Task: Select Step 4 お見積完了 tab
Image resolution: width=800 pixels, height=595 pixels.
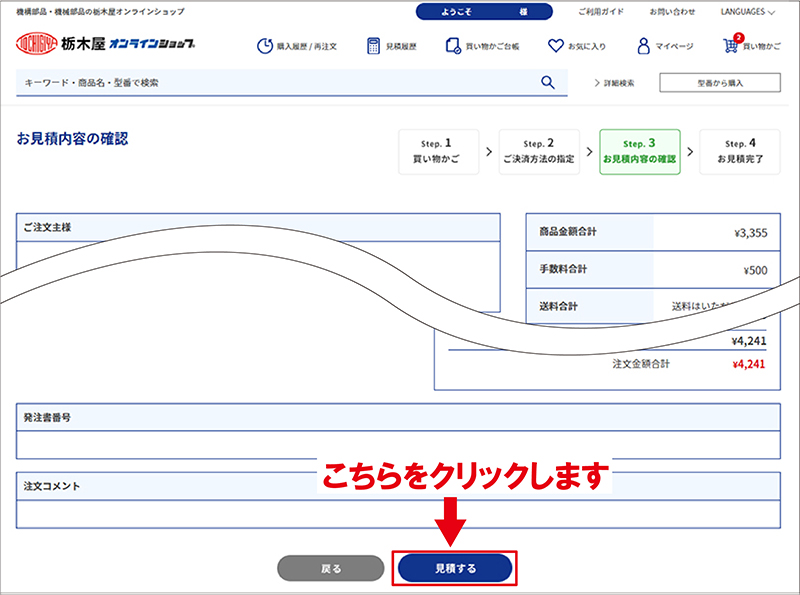Action: tap(740, 152)
